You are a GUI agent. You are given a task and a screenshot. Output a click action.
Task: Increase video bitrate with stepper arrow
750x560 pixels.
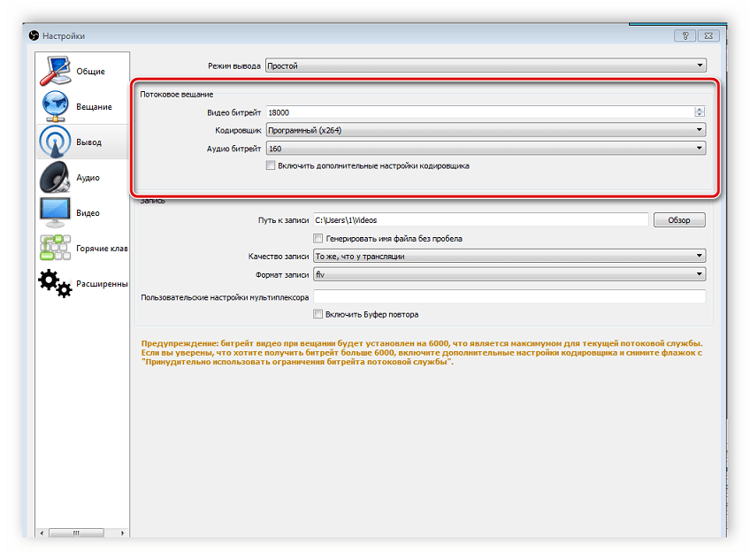700,110
